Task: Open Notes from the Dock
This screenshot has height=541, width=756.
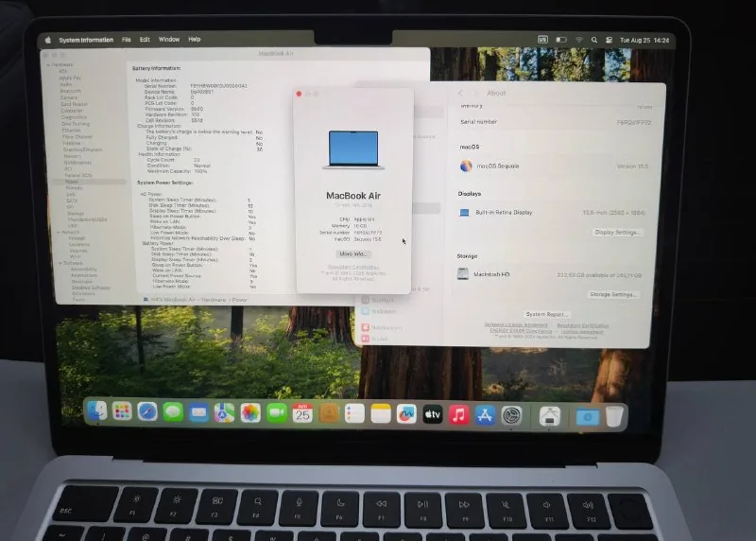Action: click(381, 414)
